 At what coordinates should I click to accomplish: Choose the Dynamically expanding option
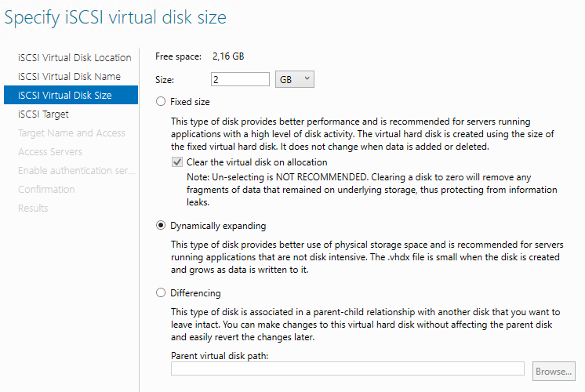pyautogui.click(x=162, y=226)
